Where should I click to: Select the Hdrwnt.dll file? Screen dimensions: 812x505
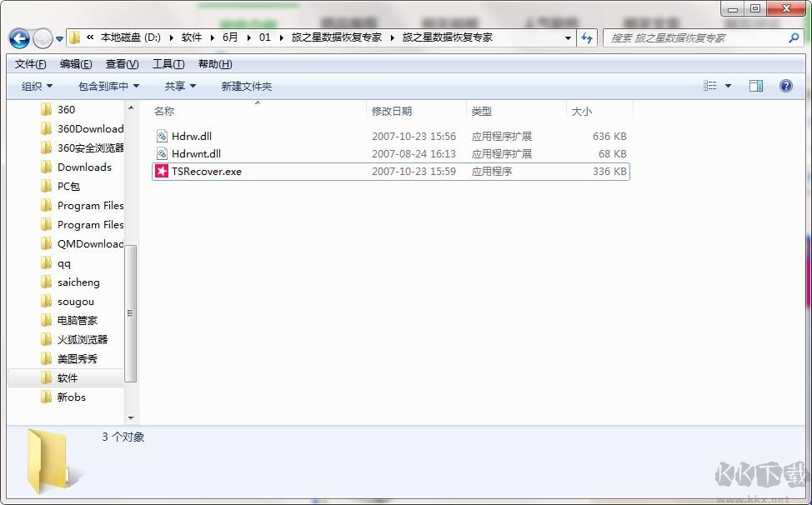coord(198,153)
